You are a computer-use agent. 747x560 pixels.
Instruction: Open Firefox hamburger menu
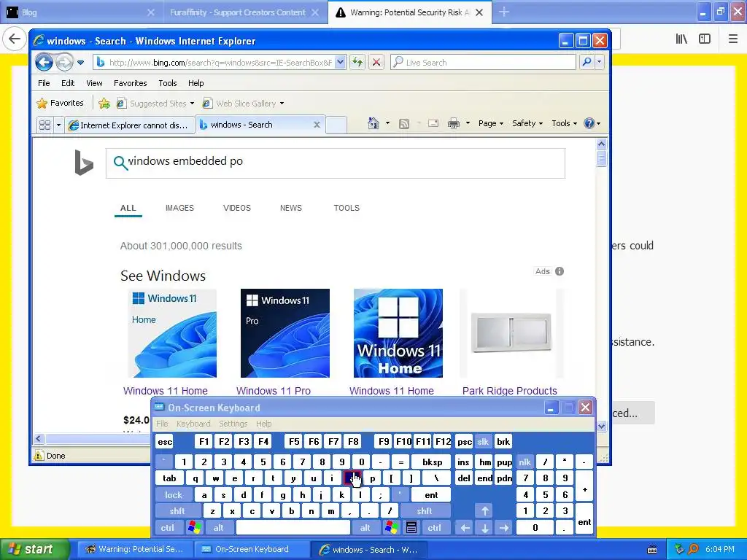point(733,39)
